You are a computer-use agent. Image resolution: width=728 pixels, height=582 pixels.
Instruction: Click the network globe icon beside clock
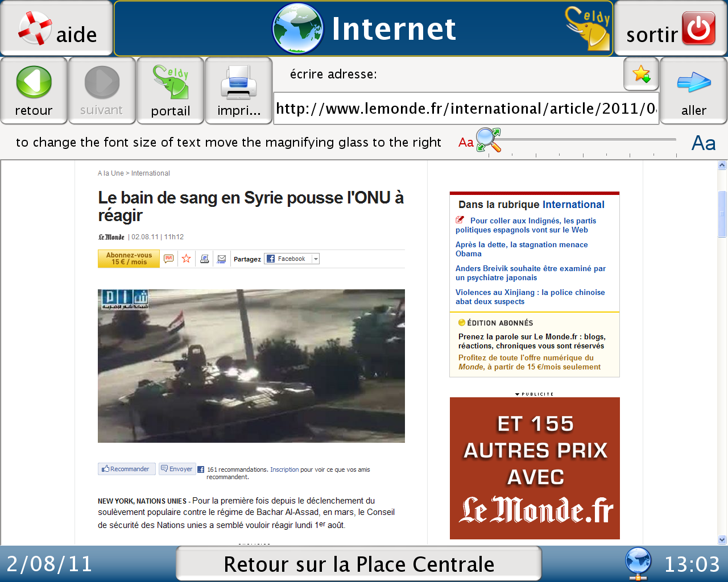click(638, 563)
